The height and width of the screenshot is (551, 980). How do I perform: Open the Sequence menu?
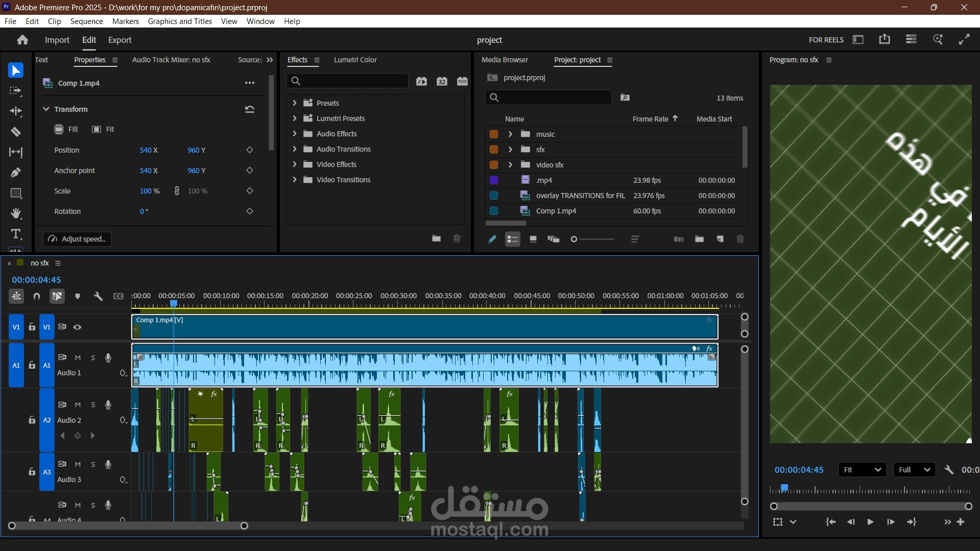tap(86, 21)
